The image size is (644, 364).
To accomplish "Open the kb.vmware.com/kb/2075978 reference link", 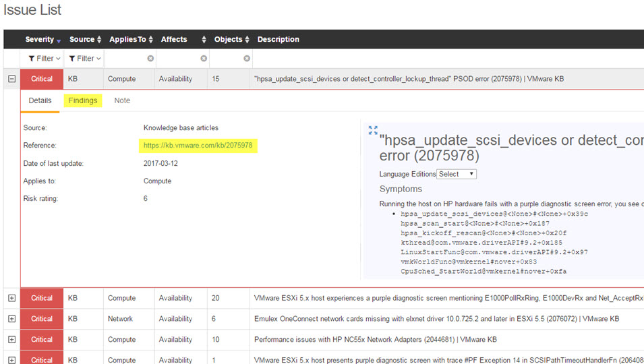I will (x=198, y=146).
